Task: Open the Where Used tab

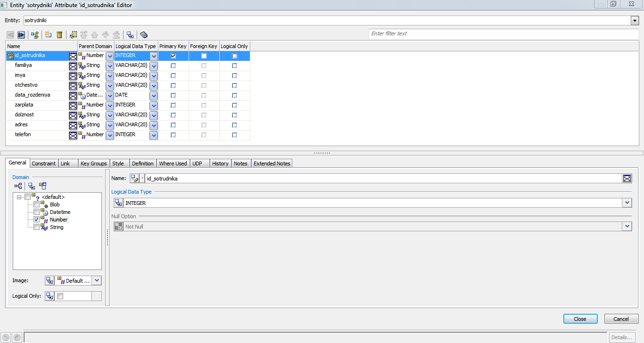Action: [173, 163]
